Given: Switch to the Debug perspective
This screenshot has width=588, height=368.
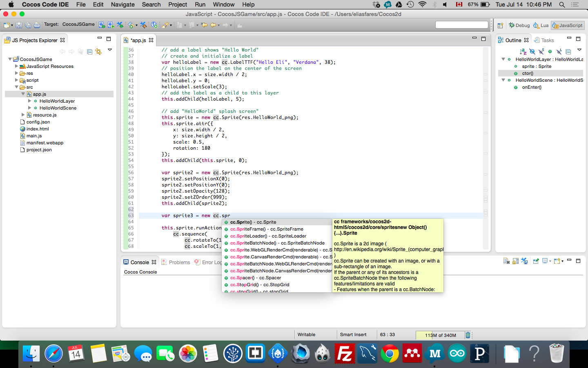Looking at the screenshot, I should (519, 25).
